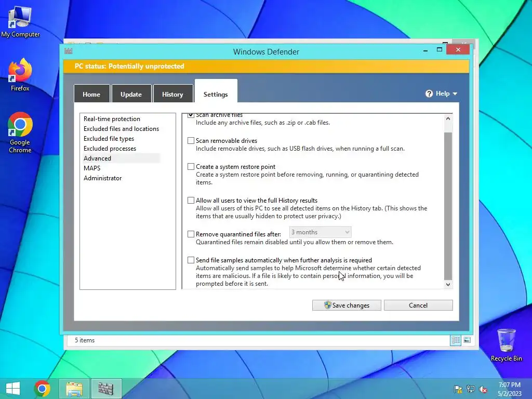Image resolution: width=532 pixels, height=399 pixels.
Task: Close the Windows Defender window
Action: 458,50
